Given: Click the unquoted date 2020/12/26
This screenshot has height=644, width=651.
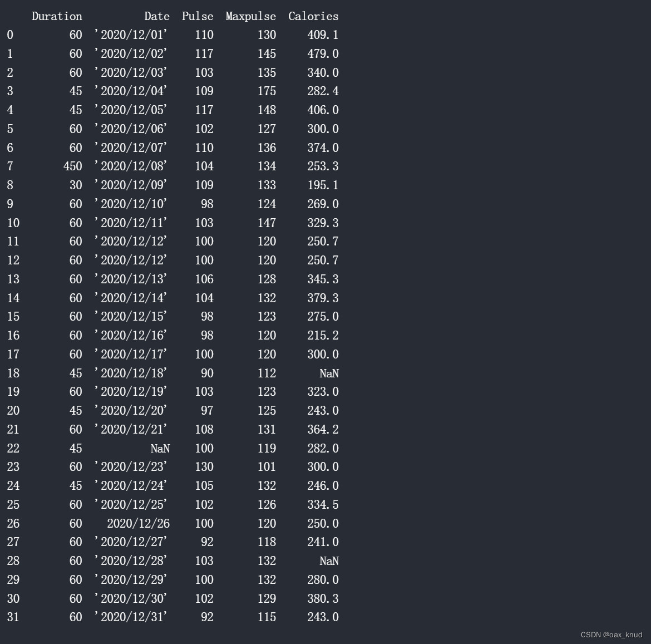Looking at the screenshot, I should click(x=138, y=523).
